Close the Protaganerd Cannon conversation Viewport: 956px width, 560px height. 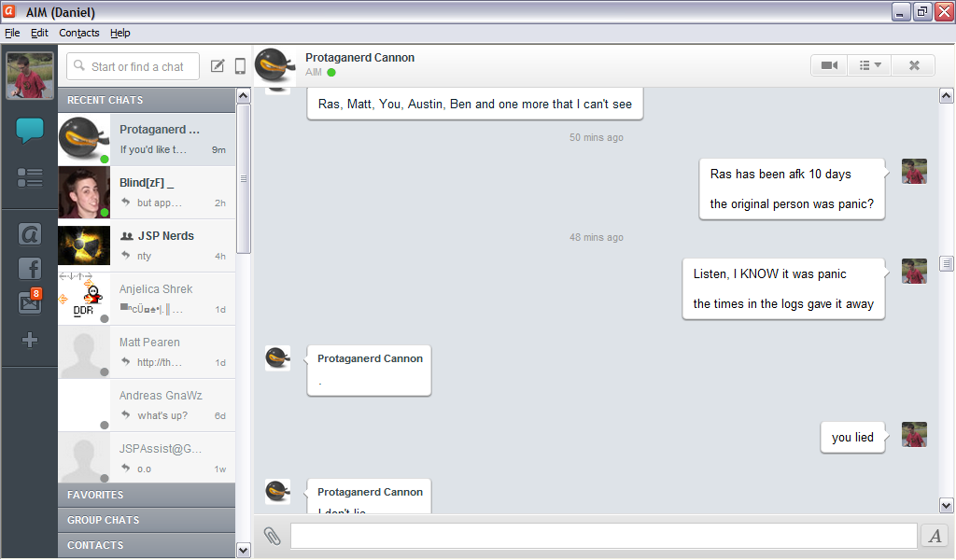pos(913,65)
